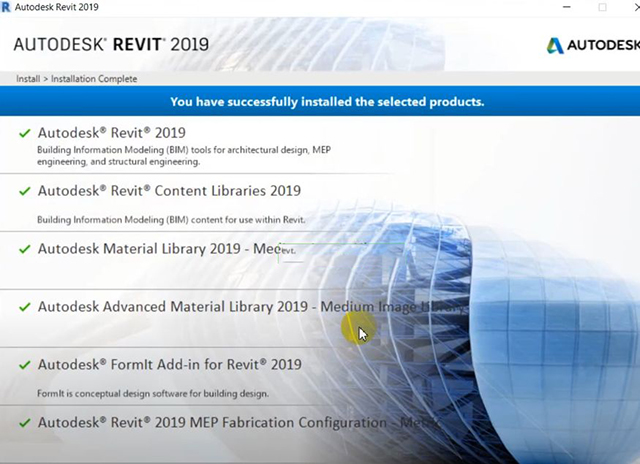The width and height of the screenshot is (640, 464).
Task: Select 'Revit® 2019 MEP Fabrication Configuration' title
Action: click(239, 422)
